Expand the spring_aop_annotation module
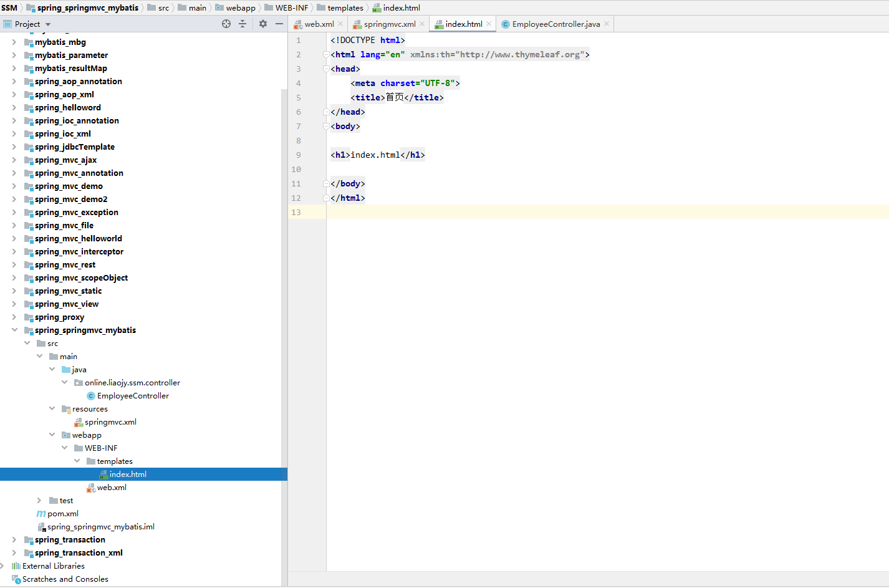 14,81
